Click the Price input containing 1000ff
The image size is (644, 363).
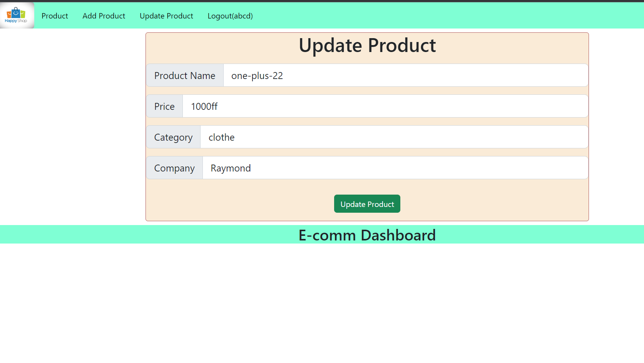pyautogui.click(x=385, y=106)
